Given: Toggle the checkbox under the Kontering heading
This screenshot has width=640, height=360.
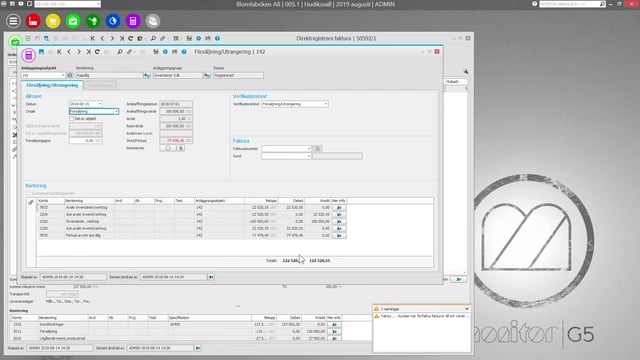Looking at the screenshot, I should pos(29,193).
